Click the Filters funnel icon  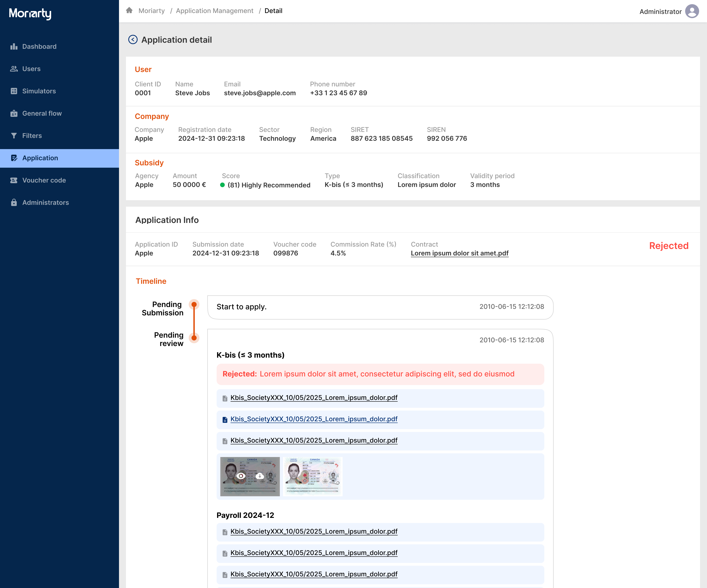point(14,136)
